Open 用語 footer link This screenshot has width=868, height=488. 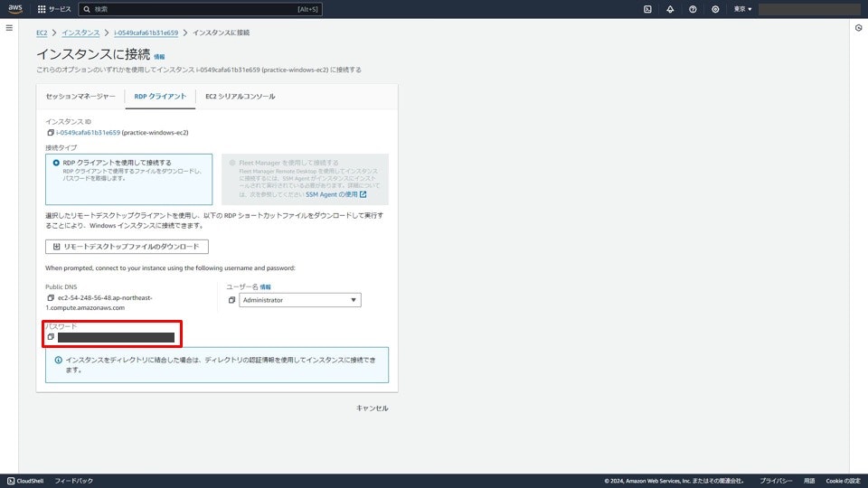point(809,481)
